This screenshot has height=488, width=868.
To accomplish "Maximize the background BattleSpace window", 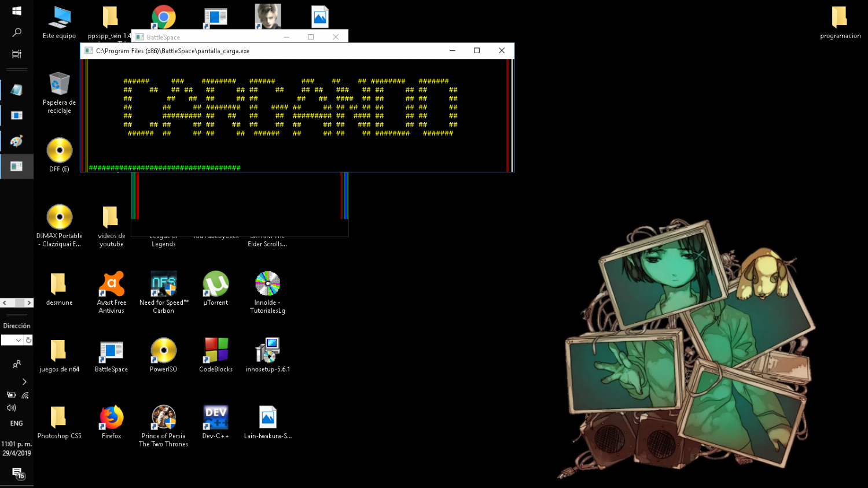I will click(311, 37).
